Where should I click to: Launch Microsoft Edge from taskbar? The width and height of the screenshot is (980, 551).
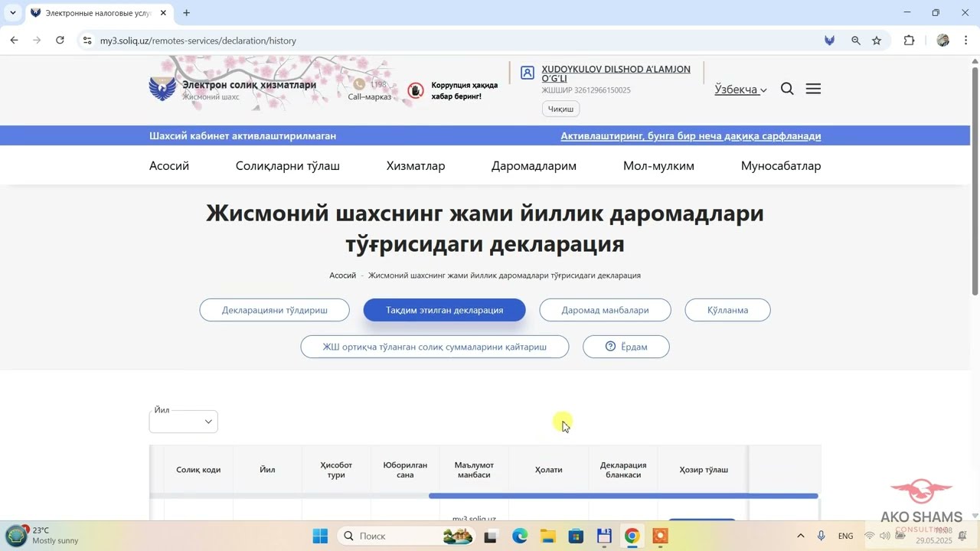520,536
